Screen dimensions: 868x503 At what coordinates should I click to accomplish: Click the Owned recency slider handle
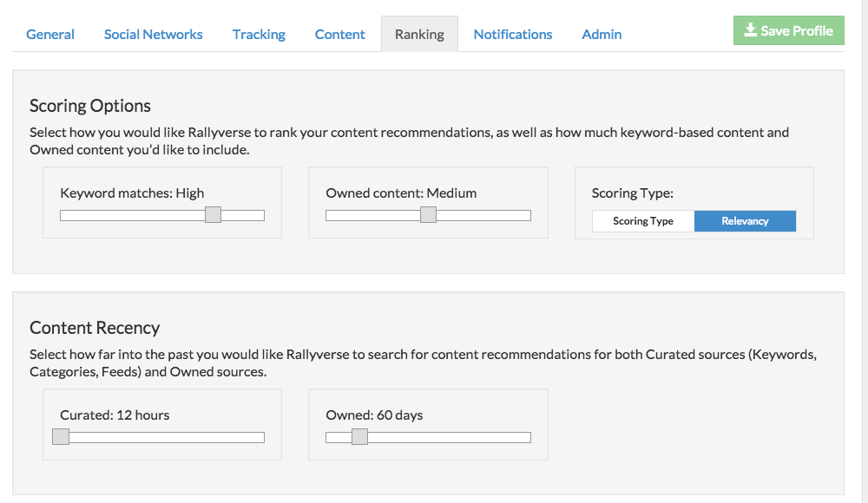(x=359, y=437)
